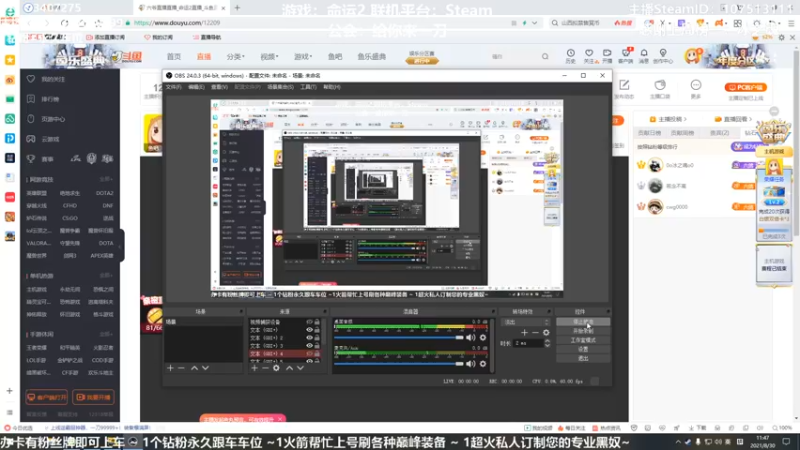
Task: Toggle lock on 文本 (GDI+) 4 source
Action: click(317, 354)
